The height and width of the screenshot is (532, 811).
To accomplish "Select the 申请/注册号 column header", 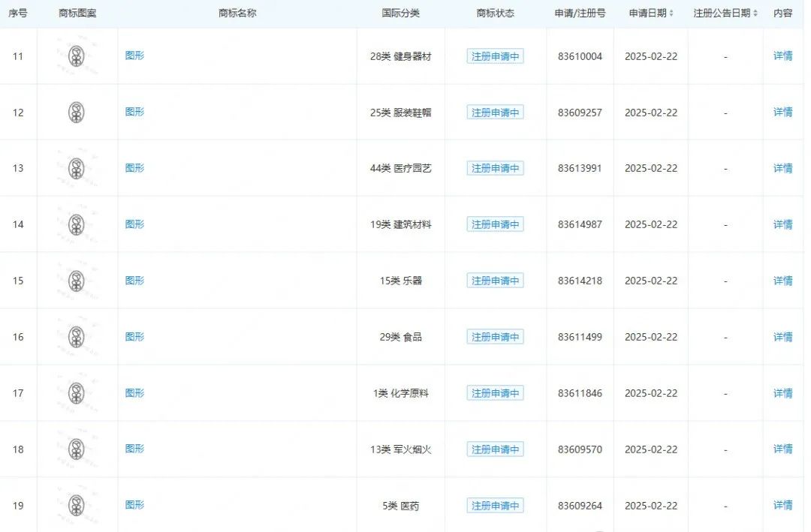I will pyautogui.click(x=580, y=14).
